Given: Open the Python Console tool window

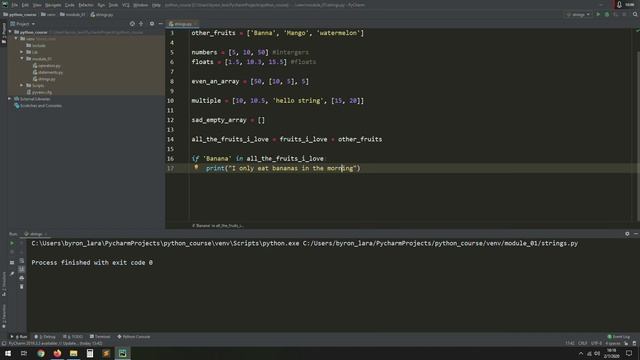Looking at the screenshot, I should point(134,337).
